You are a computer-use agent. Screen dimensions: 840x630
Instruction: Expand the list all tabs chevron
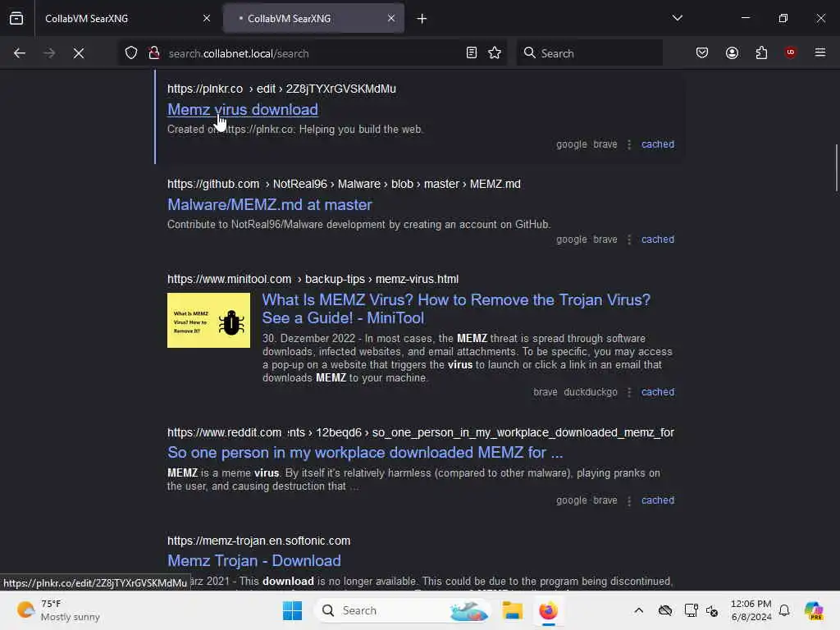tap(677, 18)
